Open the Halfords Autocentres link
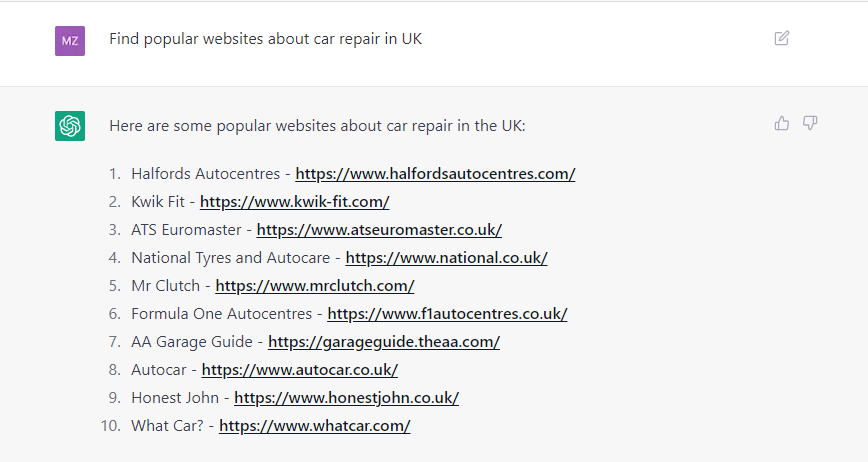 point(435,174)
